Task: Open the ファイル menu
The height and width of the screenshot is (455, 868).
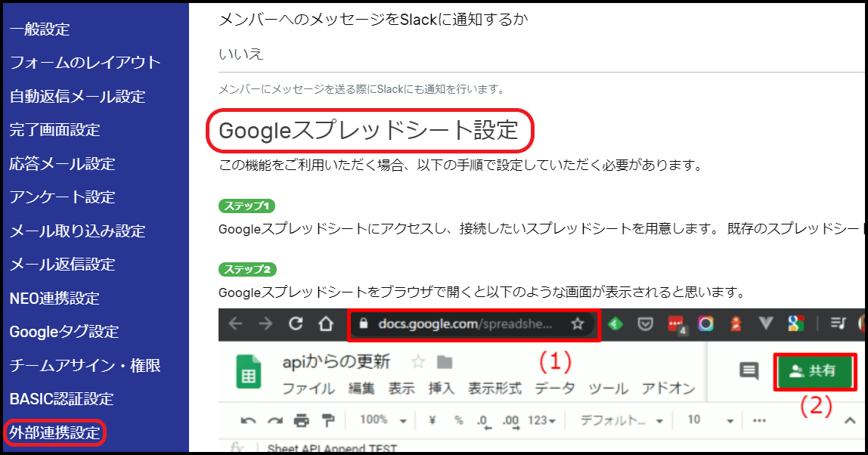Action: (x=308, y=388)
